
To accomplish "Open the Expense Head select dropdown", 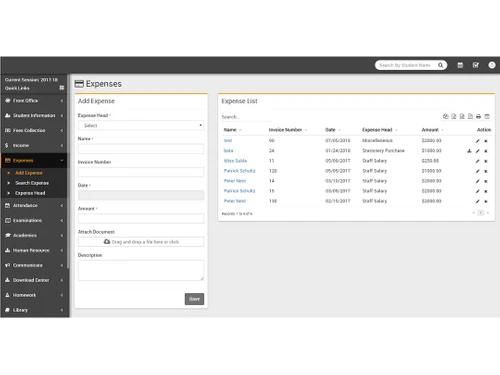I will click(x=141, y=125).
